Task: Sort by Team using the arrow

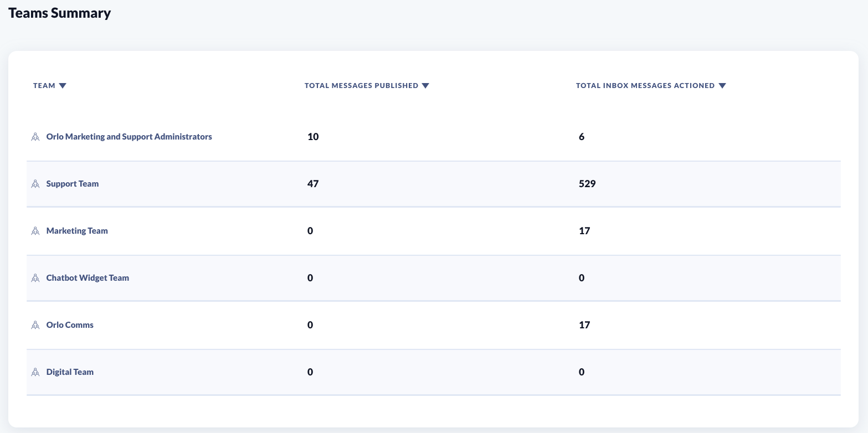Action: click(x=63, y=86)
